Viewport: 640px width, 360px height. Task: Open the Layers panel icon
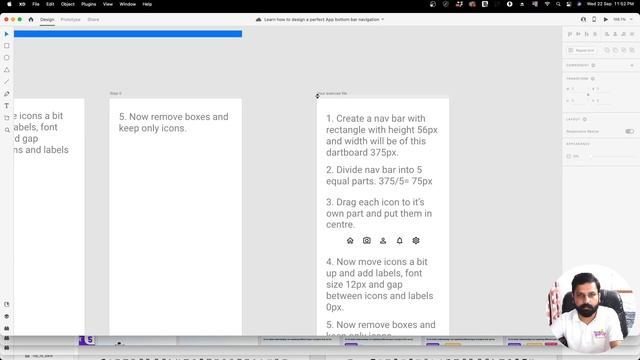(x=7, y=316)
